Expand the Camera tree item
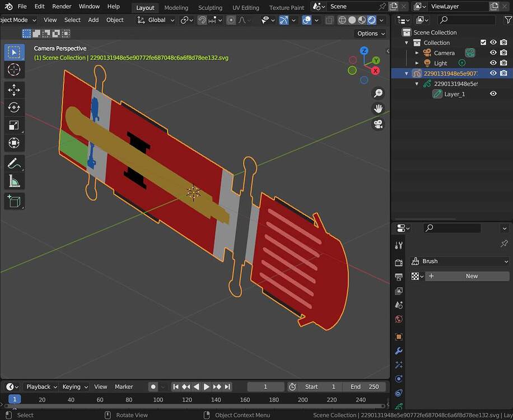This screenshot has height=420, width=513. point(417,53)
